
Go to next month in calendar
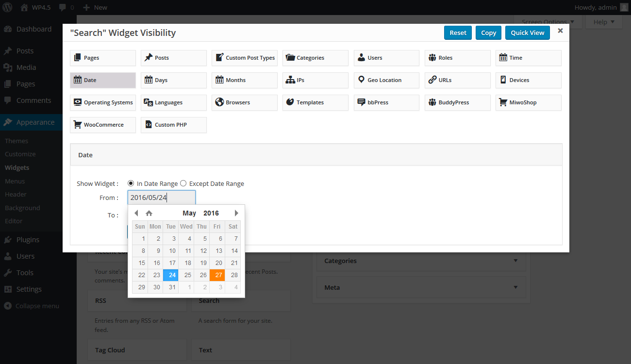click(x=236, y=213)
